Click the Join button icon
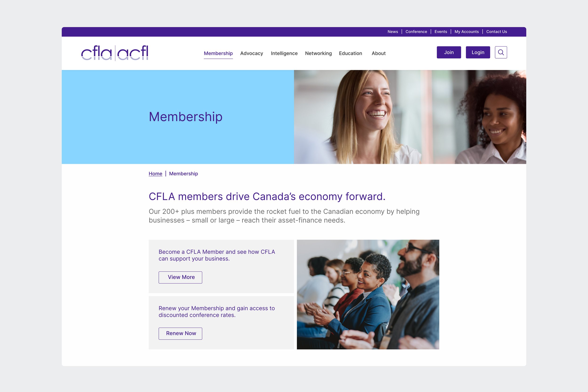 click(449, 52)
